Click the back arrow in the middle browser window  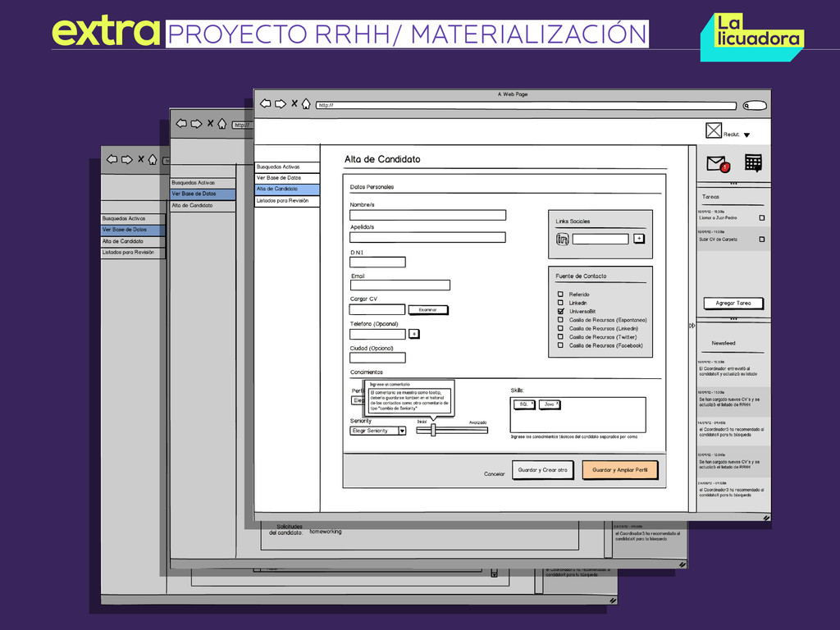[181, 124]
